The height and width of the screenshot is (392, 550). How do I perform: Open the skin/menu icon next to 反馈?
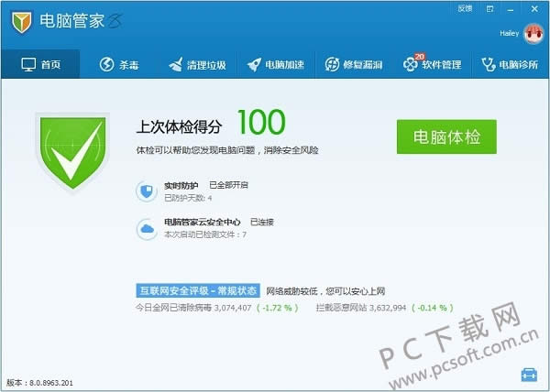(490, 9)
